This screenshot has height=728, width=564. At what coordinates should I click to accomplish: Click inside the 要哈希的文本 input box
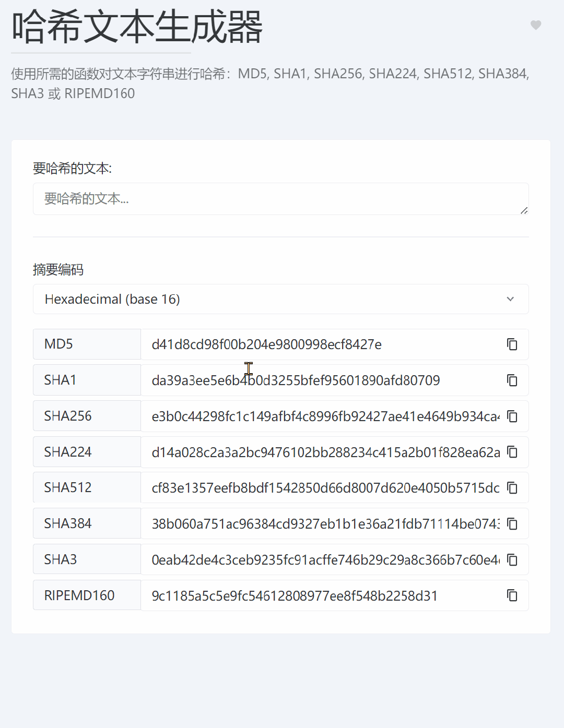click(281, 199)
